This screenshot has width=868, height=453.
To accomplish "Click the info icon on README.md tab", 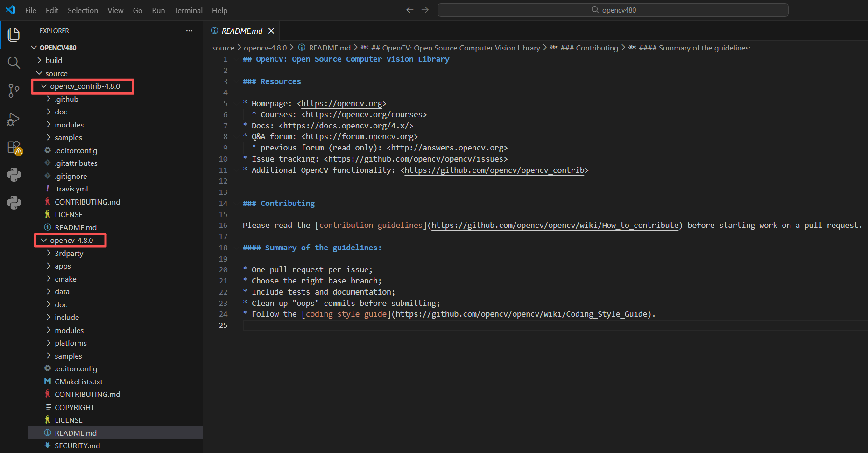I will pyautogui.click(x=214, y=31).
